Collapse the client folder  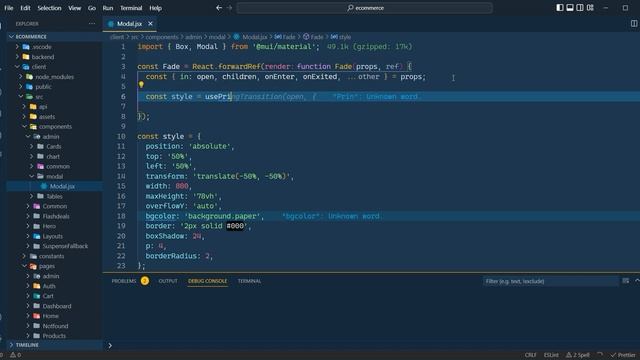[54, 67]
